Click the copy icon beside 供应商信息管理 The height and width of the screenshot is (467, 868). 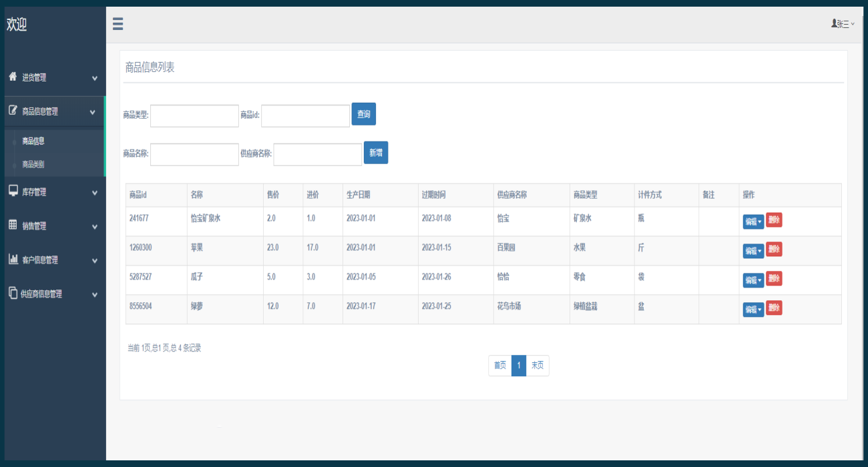(13, 293)
